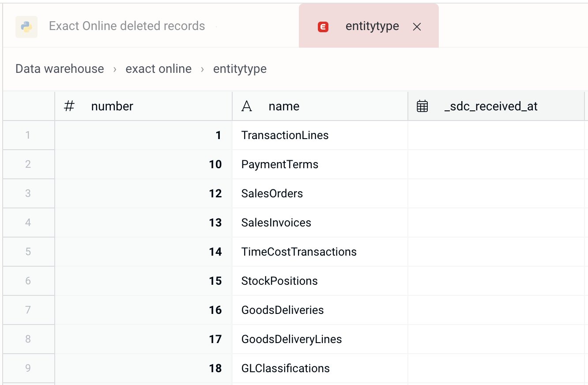588x385 pixels.
Task: Open Data warehouse breadcrumb
Action: click(x=60, y=69)
